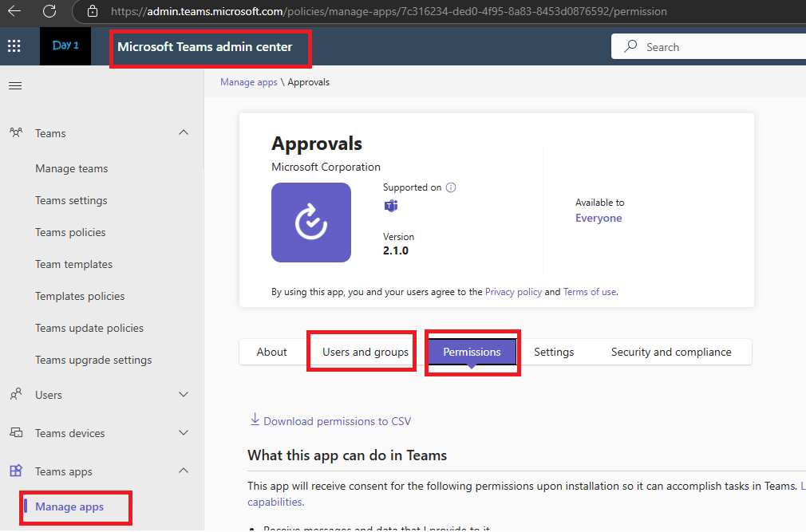The width and height of the screenshot is (806, 532).
Task: Click the Users sidebar heading
Action: tap(49, 395)
